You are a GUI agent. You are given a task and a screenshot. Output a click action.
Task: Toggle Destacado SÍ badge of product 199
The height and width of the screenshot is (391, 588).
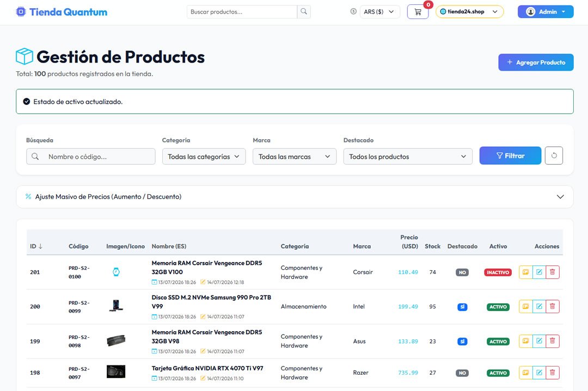(462, 341)
